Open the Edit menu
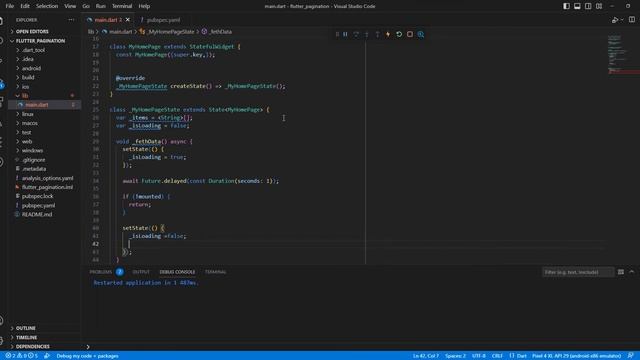This screenshot has width=640, height=360. click(25, 6)
